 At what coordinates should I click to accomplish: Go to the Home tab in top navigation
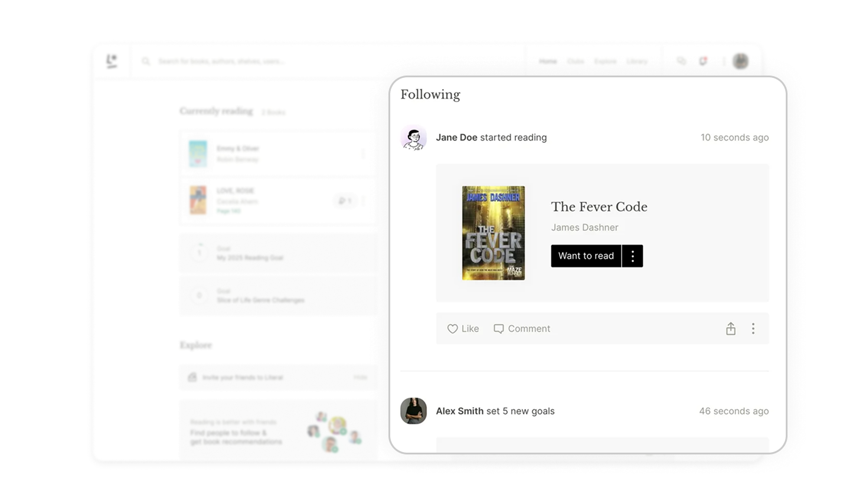[x=548, y=61]
